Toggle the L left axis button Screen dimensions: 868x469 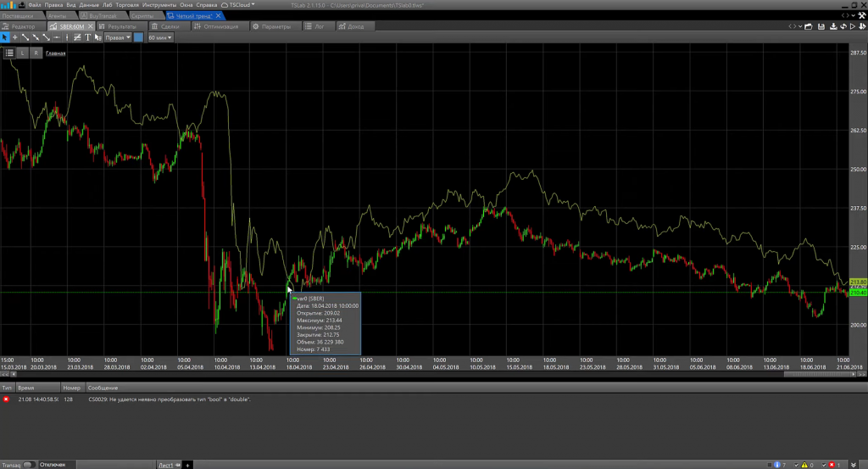coord(23,53)
